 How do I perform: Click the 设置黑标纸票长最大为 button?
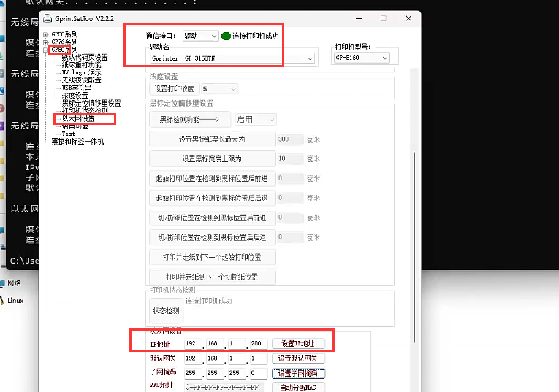point(212,139)
